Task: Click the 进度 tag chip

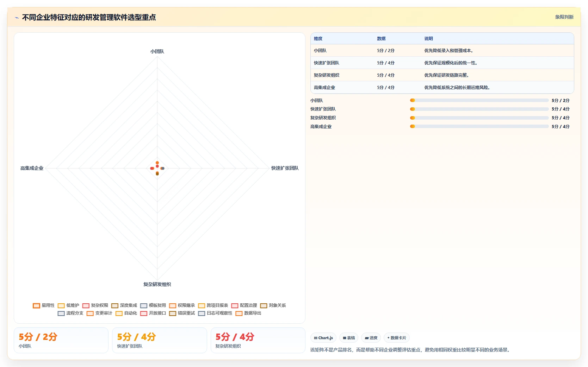Action: click(371, 338)
